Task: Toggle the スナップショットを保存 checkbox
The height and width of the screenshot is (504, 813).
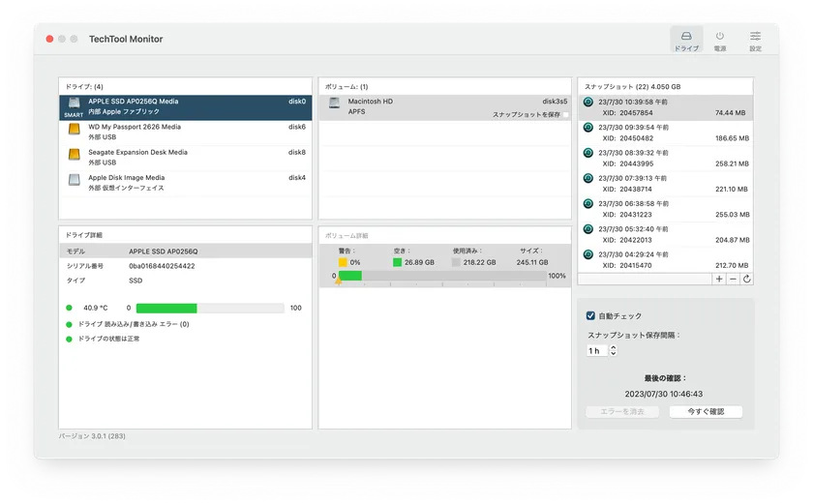Action: (565, 115)
